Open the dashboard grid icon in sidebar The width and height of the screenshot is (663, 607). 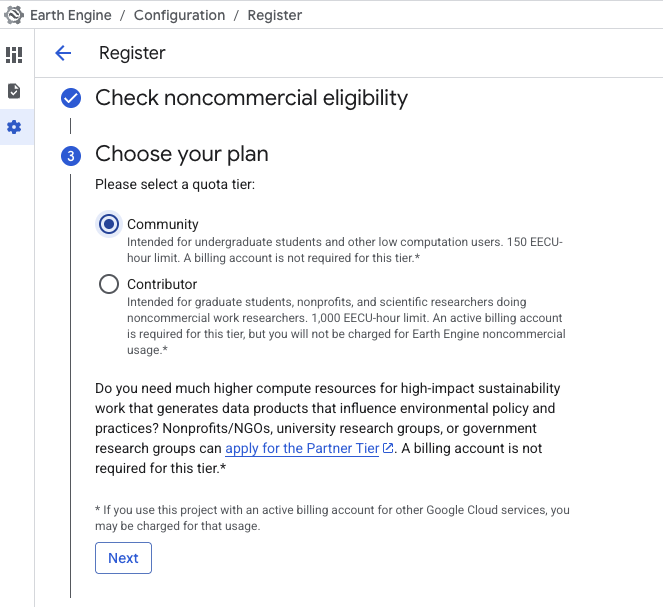(x=14, y=54)
